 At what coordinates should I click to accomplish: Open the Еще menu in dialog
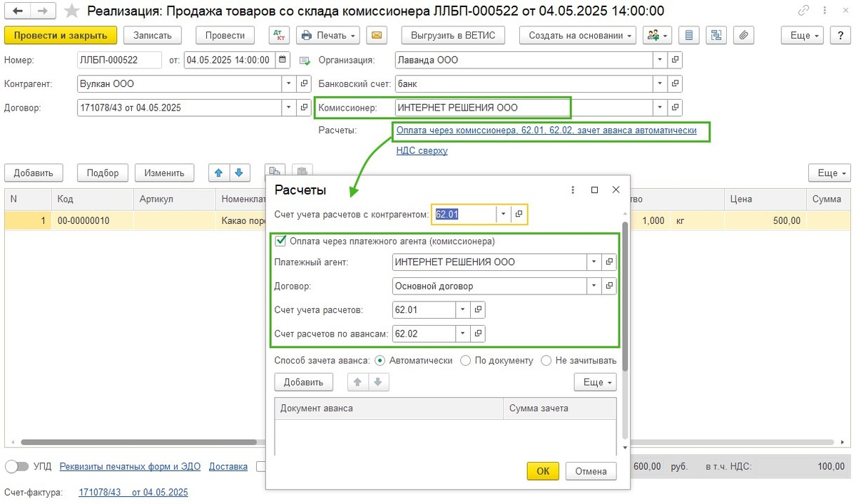596,382
